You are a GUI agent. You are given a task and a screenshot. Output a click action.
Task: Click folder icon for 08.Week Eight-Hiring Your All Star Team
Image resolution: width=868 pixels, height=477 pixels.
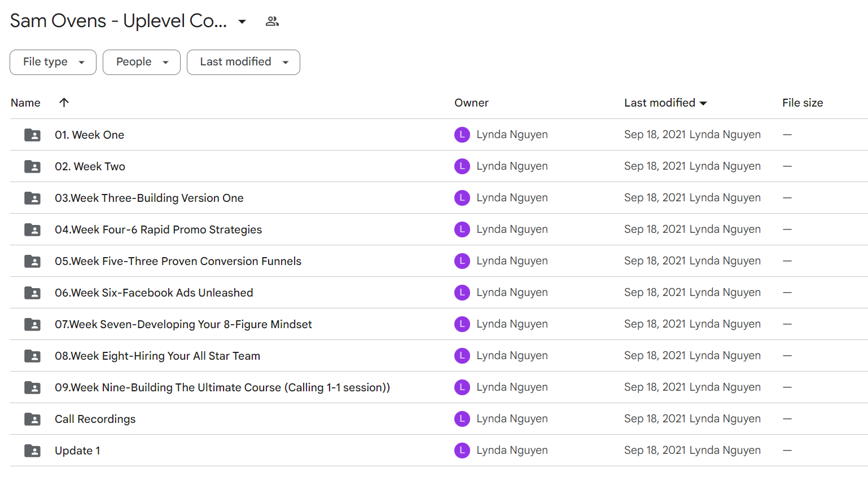tap(32, 356)
